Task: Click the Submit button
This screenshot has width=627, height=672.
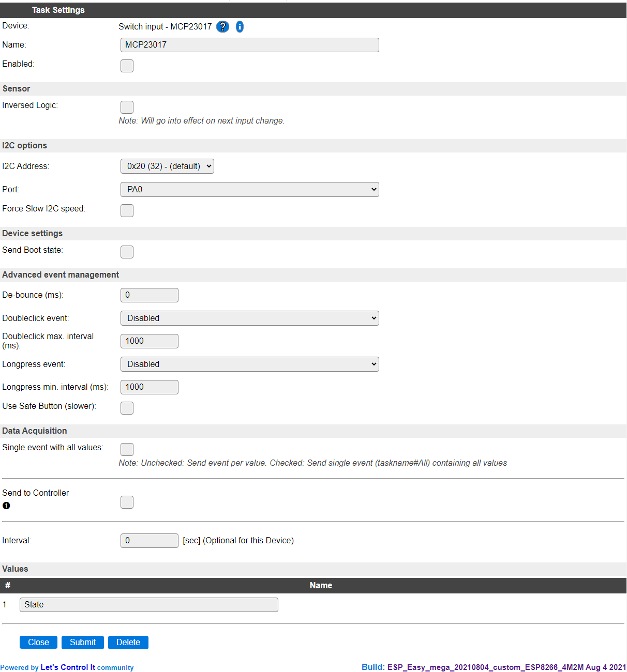Action: pyautogui.click(x=83, y=642)
